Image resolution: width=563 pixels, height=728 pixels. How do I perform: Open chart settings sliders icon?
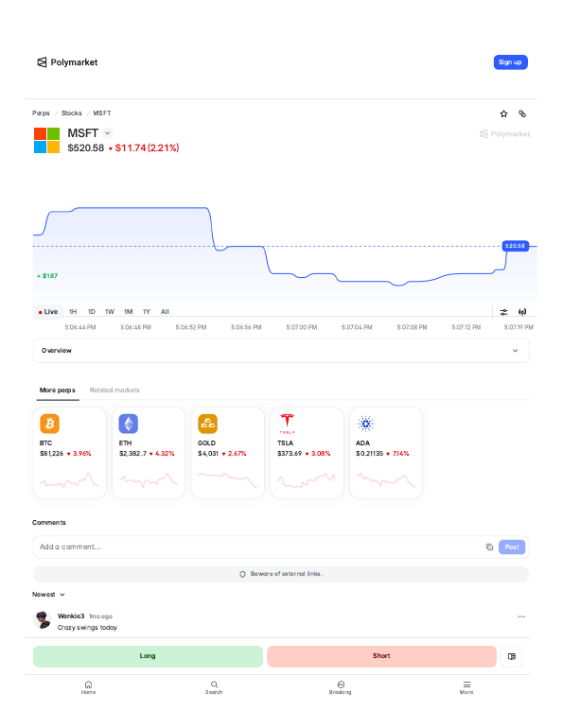503,312
